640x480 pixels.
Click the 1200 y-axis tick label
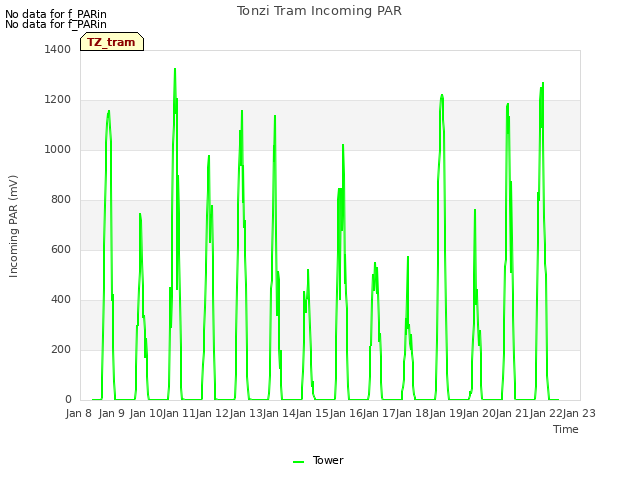(x=58, y=100)
